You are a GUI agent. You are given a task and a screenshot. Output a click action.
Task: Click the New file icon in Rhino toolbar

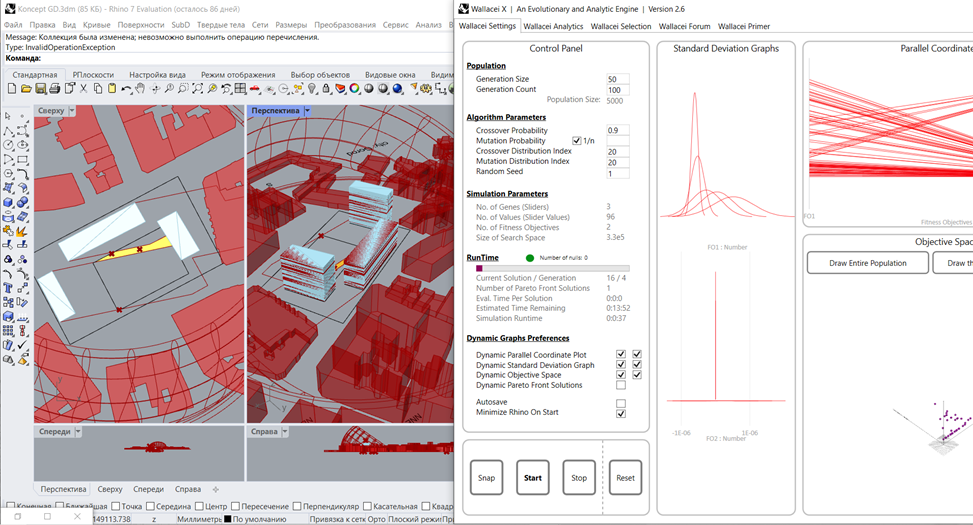(12, 89)
